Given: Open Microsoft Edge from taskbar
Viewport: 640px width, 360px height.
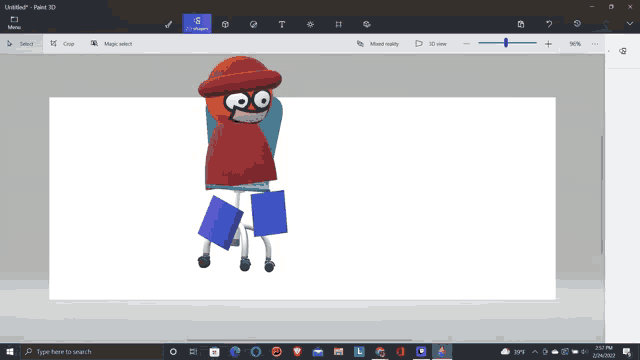Looking at the screenshot, I should click(x=235, y=351).
